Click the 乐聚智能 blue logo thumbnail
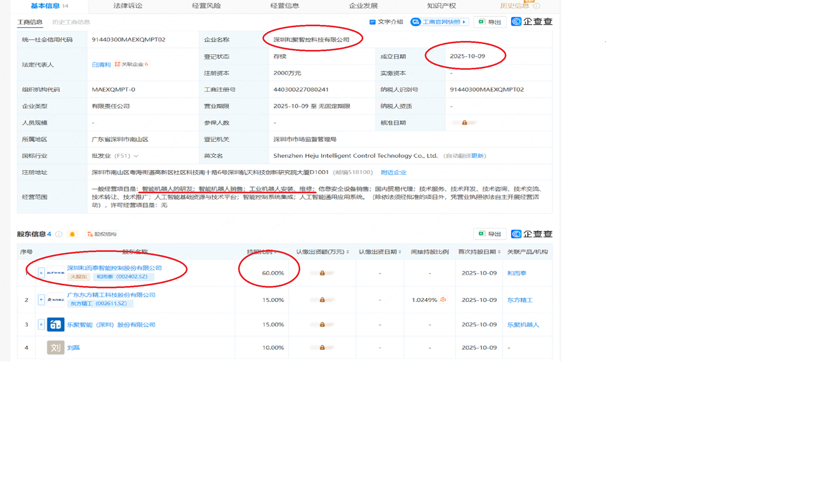This screenshot has width=836, height=504. (x=56, y=324)
